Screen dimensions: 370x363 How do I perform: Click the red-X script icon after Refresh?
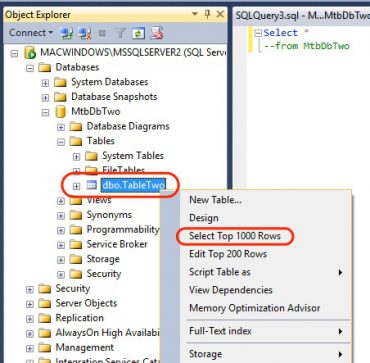[156, 33]
